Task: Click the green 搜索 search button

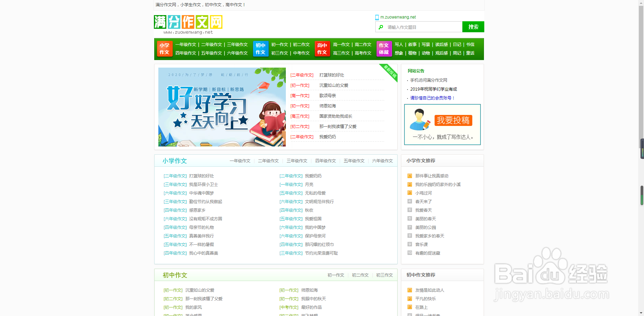Action: [473, 27]
